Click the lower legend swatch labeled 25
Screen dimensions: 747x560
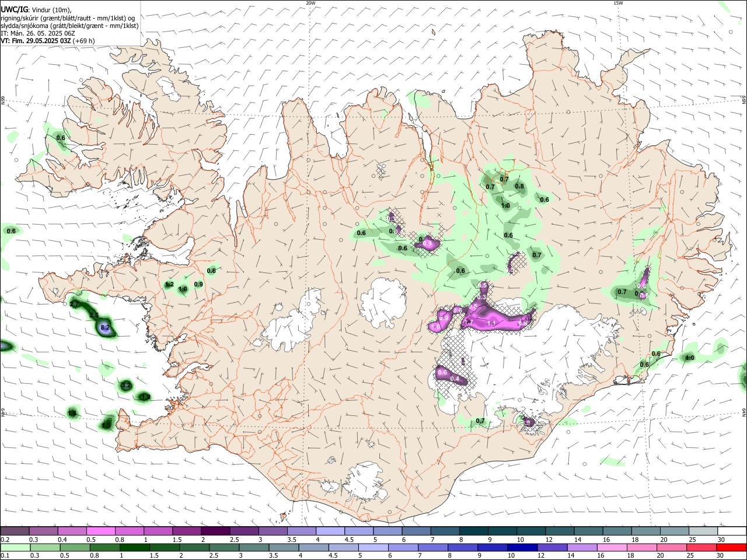tap(702, 547)
